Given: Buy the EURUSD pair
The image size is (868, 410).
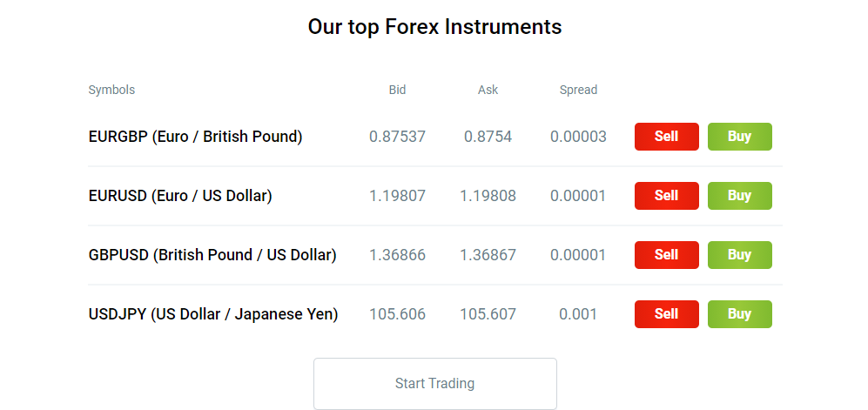Looking at the screenshot, I should 739,196.
